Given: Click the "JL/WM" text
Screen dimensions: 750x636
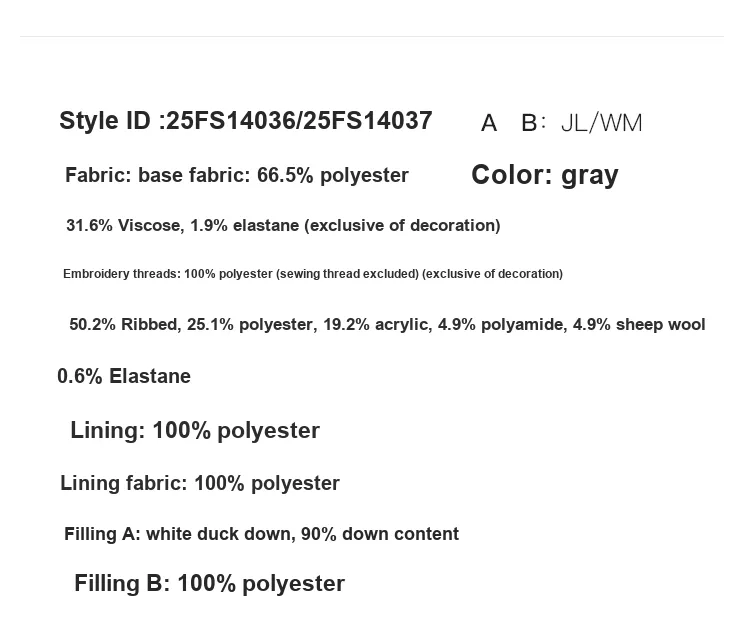Looking at the screenshot, I should click(601, 123).
